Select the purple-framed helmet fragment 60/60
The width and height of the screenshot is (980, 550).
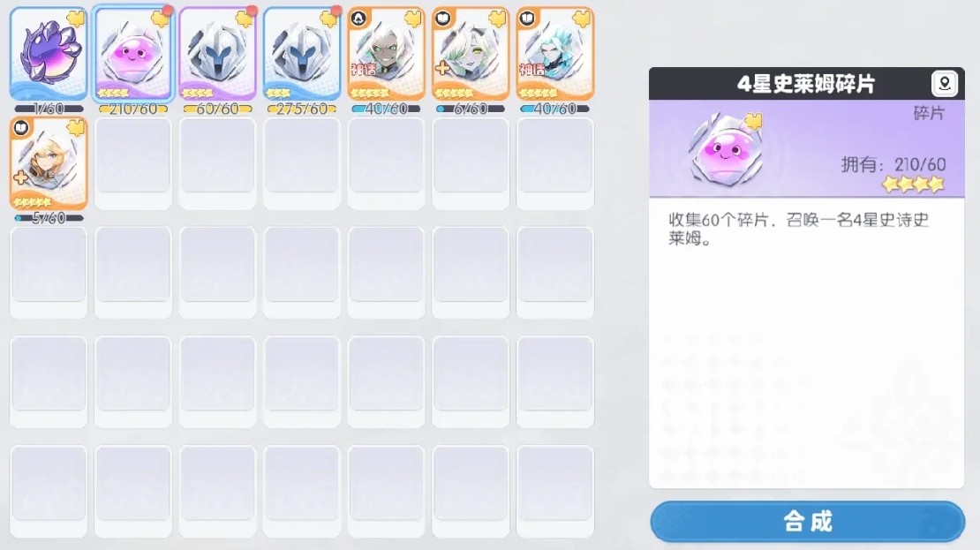[217, 54]
